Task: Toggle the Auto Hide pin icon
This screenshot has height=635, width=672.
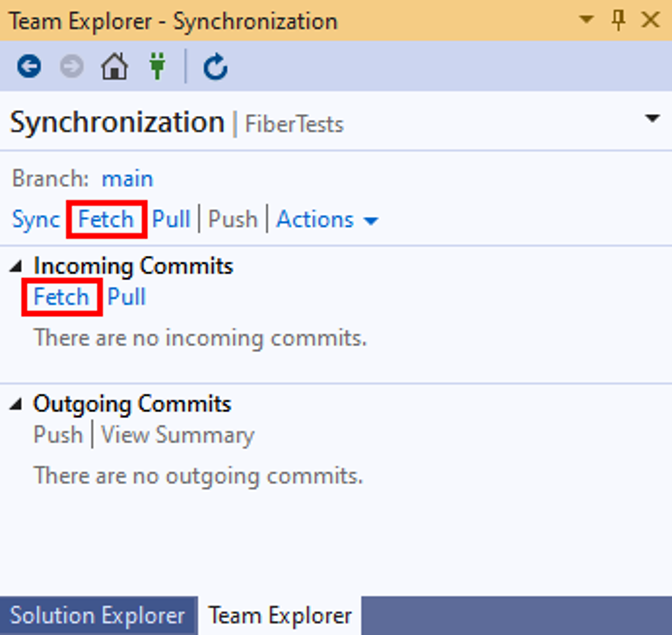Action: click(618, 20)
